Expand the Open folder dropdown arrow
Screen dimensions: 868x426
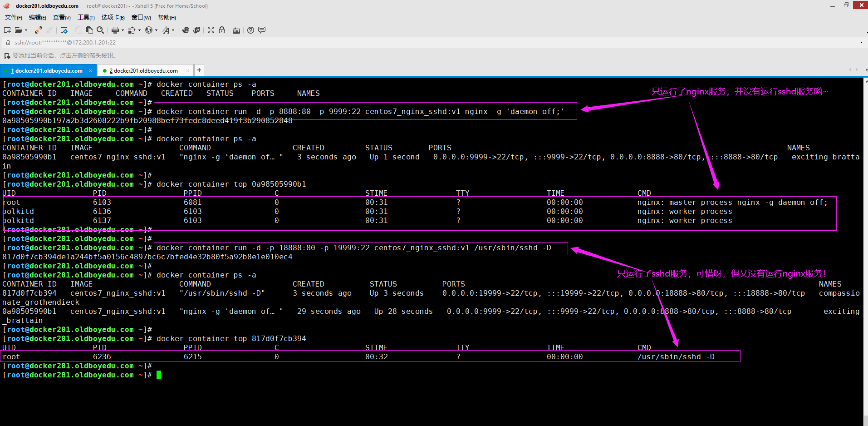[26, 30]
